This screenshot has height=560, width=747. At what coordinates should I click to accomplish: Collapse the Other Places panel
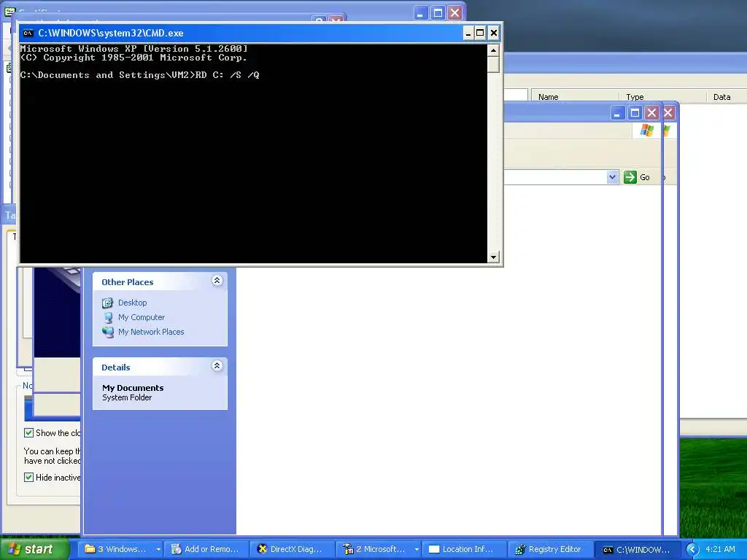tap(217, 281)
